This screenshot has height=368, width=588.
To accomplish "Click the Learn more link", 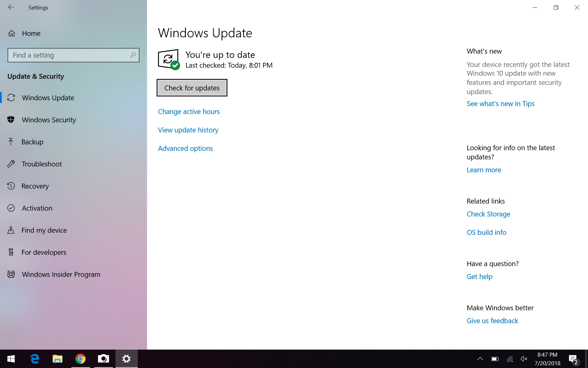I will click(x=484, y=170).
